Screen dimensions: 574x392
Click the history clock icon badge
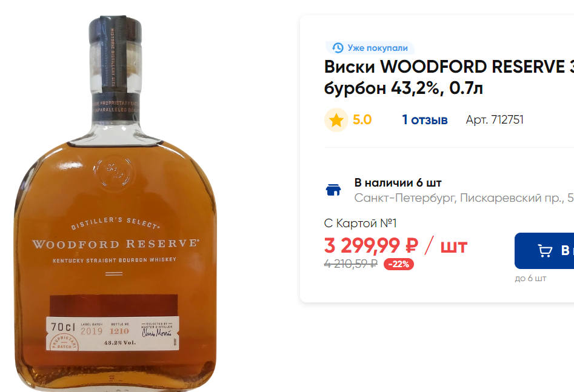338,48
